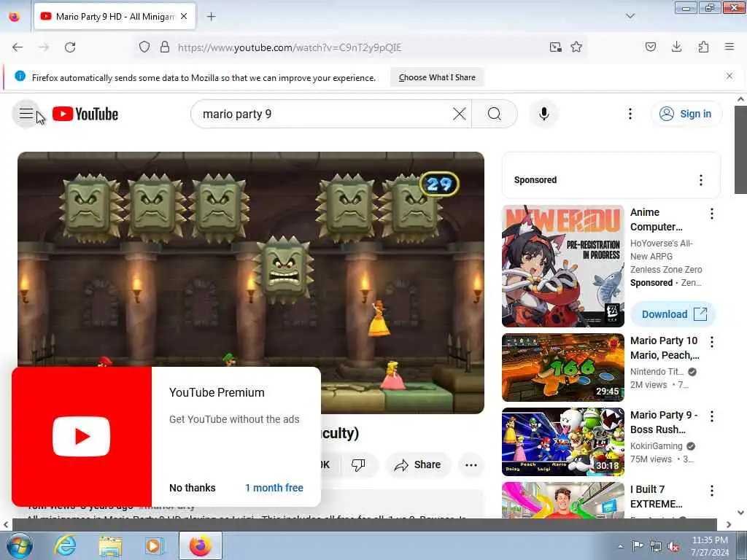Image resolution: width=747 pixels, height=560 pixels.
Task: Select the browser address bar URL
Action: tap(290, 47)
